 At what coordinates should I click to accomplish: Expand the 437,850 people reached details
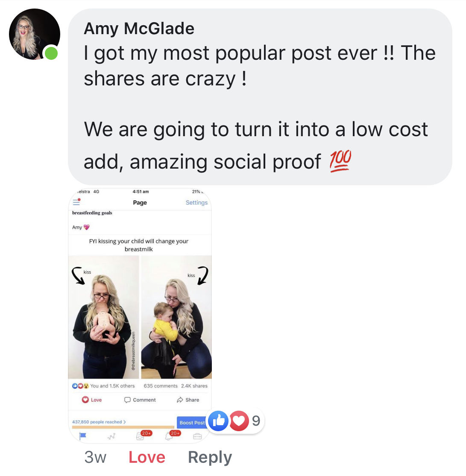coord(99,422)
